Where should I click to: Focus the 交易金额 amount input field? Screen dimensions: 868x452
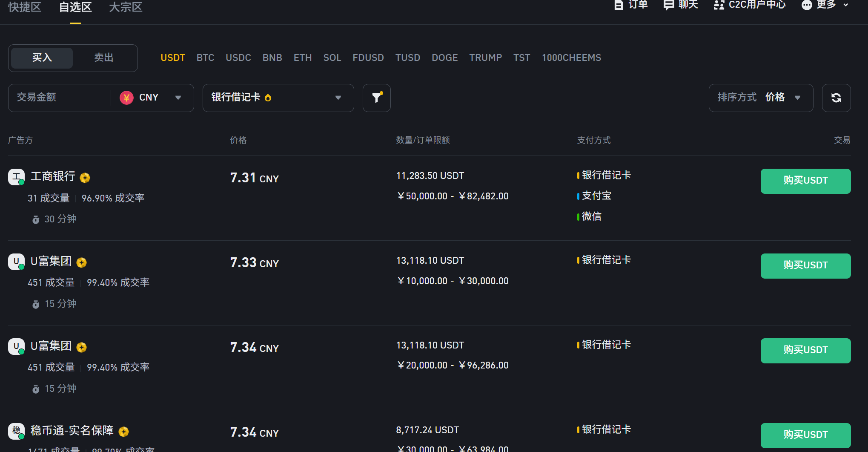point(60,98)
